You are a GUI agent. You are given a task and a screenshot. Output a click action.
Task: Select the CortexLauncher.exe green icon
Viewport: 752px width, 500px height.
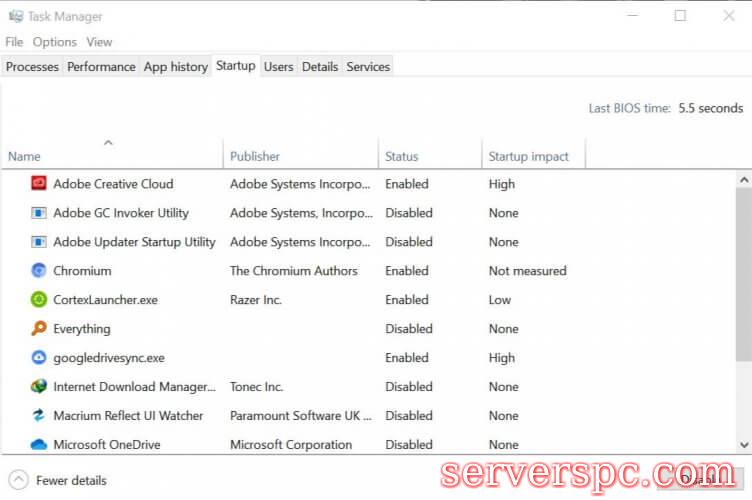point(39,300)
